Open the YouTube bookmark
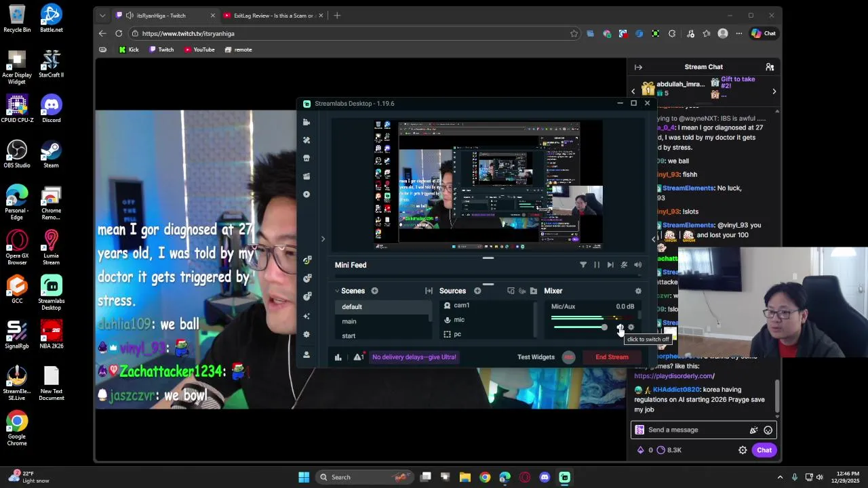 (x=199, y=49)
